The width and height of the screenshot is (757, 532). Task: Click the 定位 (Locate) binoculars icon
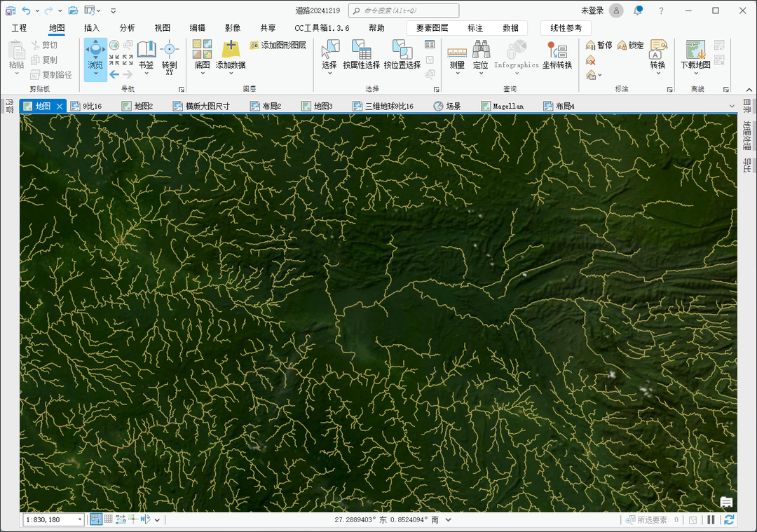click(481, 49)
